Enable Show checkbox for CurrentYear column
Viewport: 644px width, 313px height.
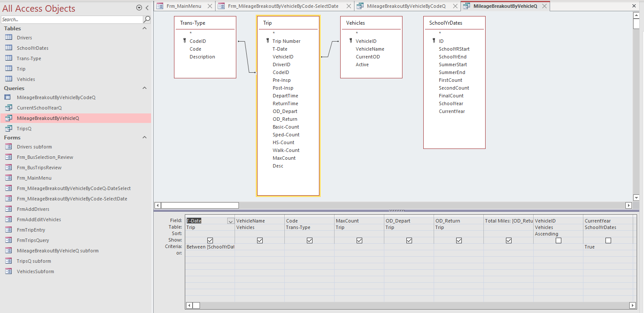coord(608,240)
